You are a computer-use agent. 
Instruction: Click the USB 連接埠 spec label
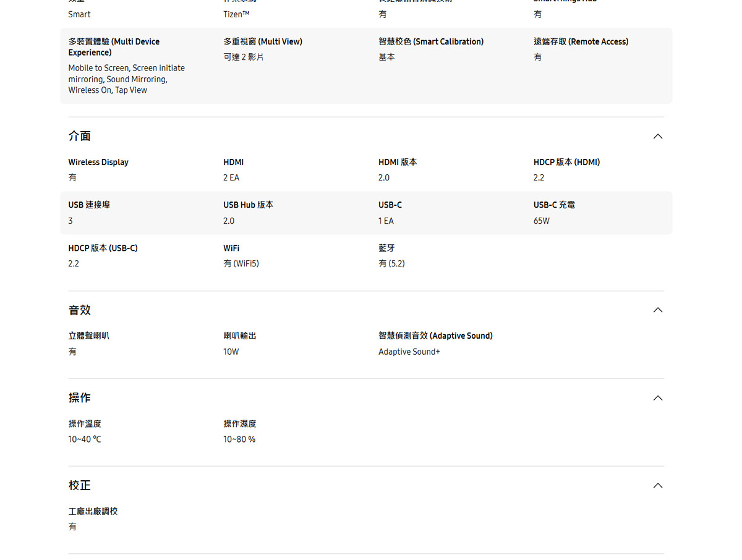pos(89,205)
